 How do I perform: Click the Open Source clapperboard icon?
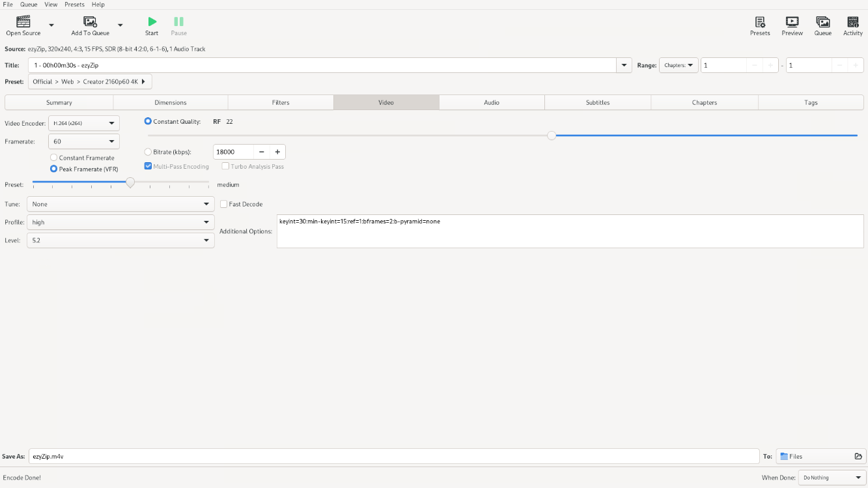coord(23,22)
